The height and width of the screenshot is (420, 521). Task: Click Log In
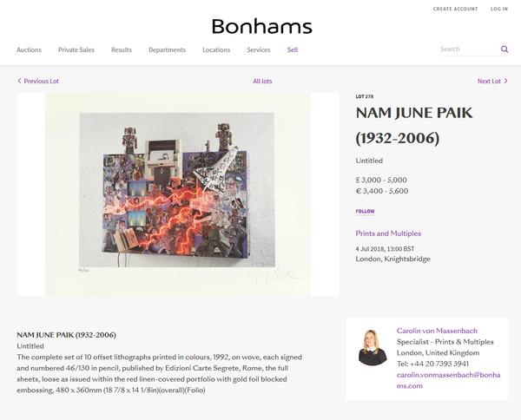(x=499, y=9)
